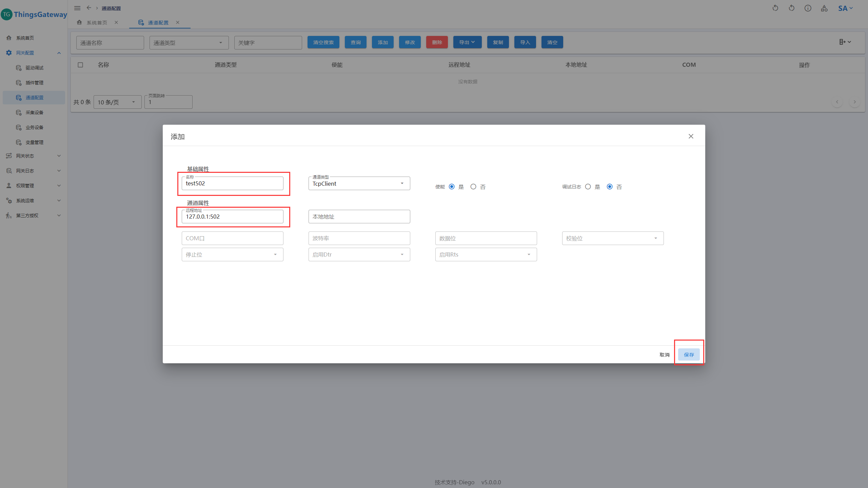Viewport: 868px width, 488px height.
Task: Select 是 radio for 调试日志
Action: 588,187
